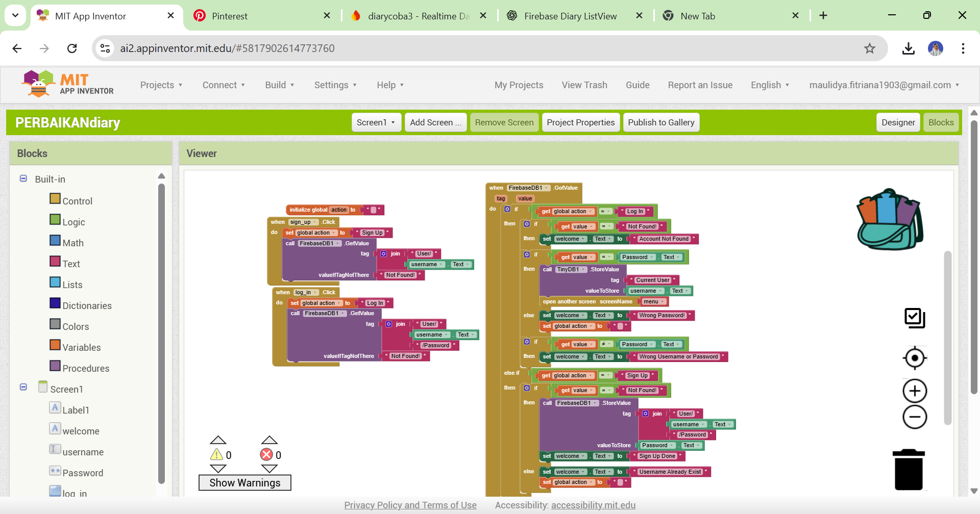980x514 pixels.
Task: Select the Colors block category
Action: 75,326
